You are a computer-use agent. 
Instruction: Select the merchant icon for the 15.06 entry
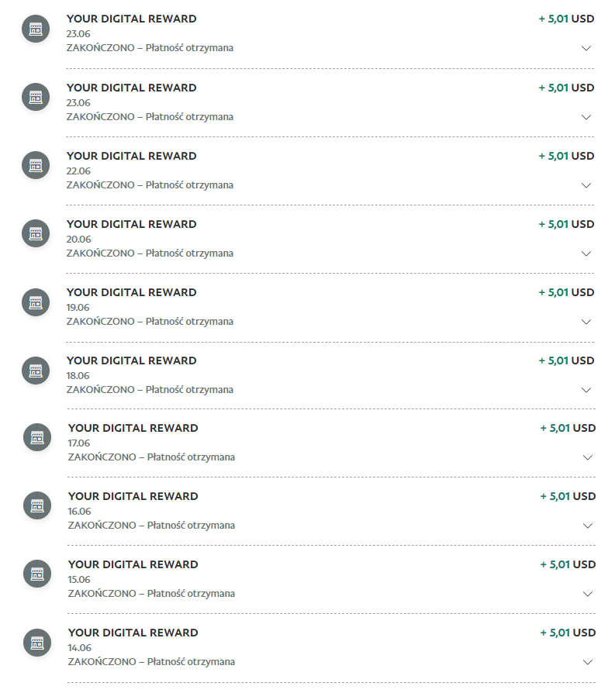[36, 574]
